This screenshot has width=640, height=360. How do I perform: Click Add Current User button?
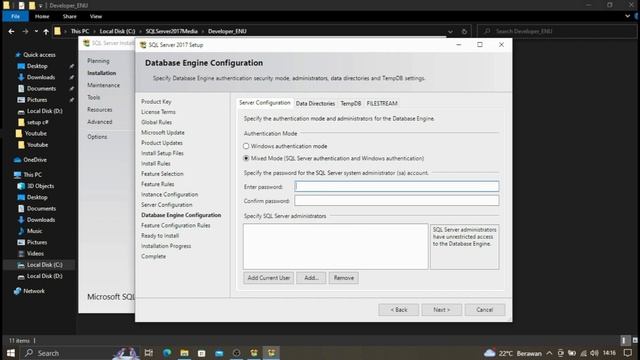(269, 278)
